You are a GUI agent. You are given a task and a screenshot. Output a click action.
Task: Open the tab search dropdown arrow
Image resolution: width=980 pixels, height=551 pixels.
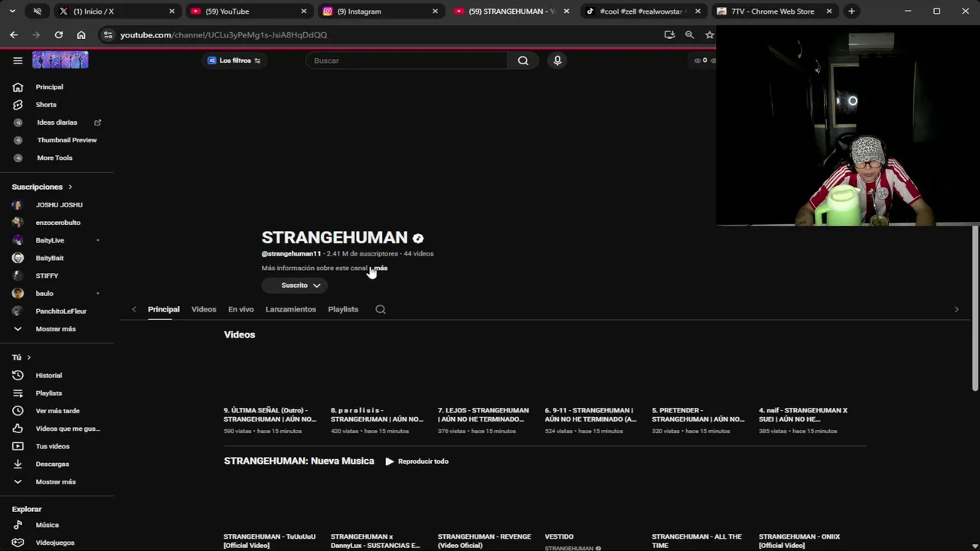[x=12, y=11]
